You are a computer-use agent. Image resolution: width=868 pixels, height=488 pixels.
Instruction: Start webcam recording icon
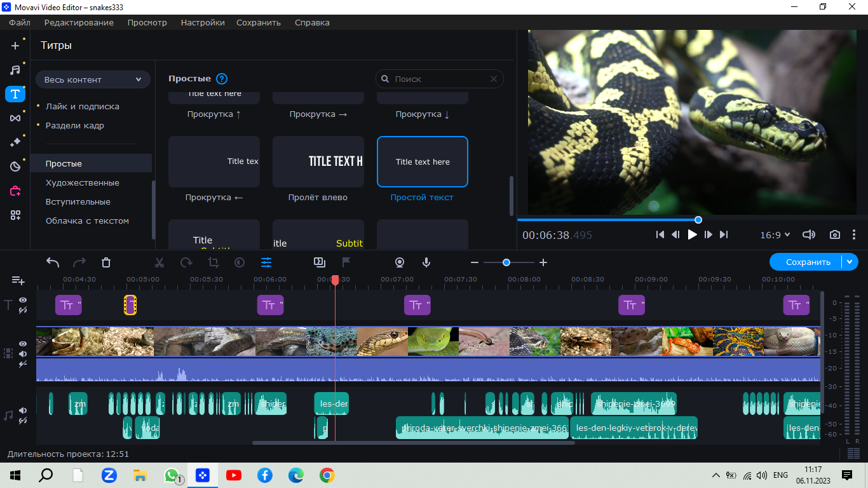pos(400,262)
